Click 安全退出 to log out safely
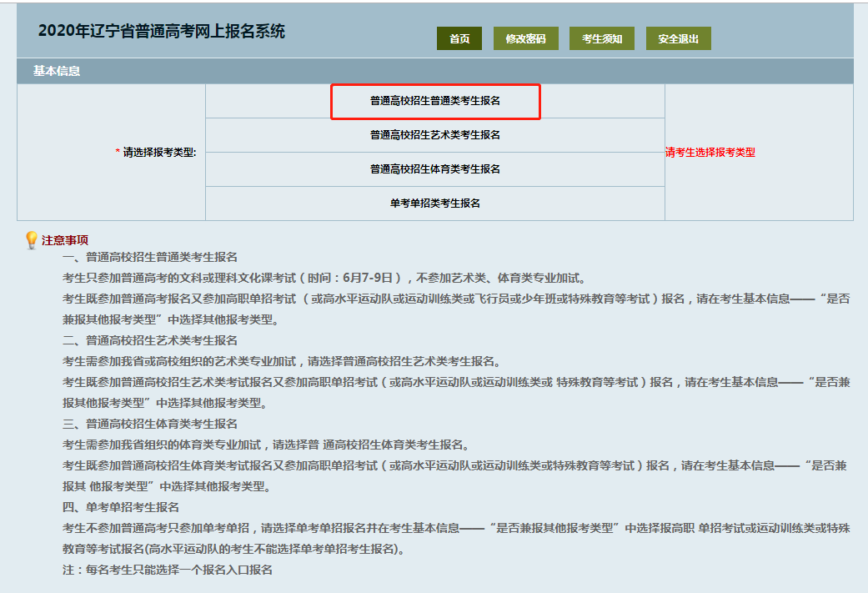Image resolution: width=868 pixels, height=593 pixels. pos(677,38)
